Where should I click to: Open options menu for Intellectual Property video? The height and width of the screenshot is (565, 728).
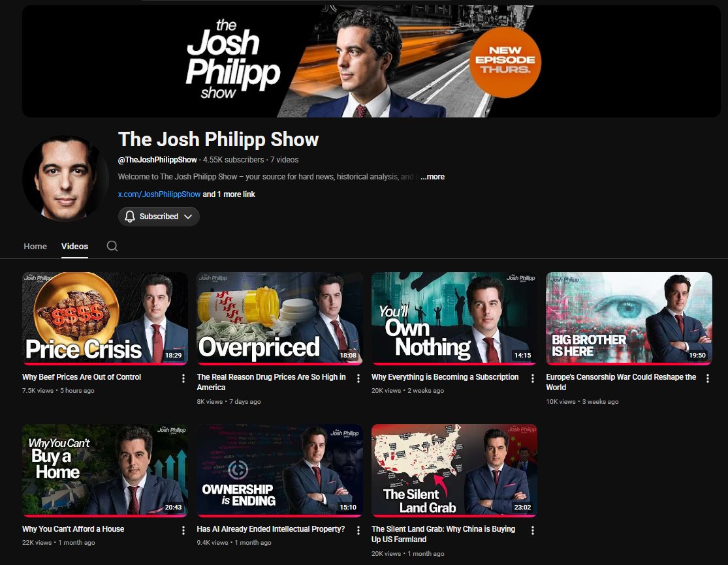point(358,530)
